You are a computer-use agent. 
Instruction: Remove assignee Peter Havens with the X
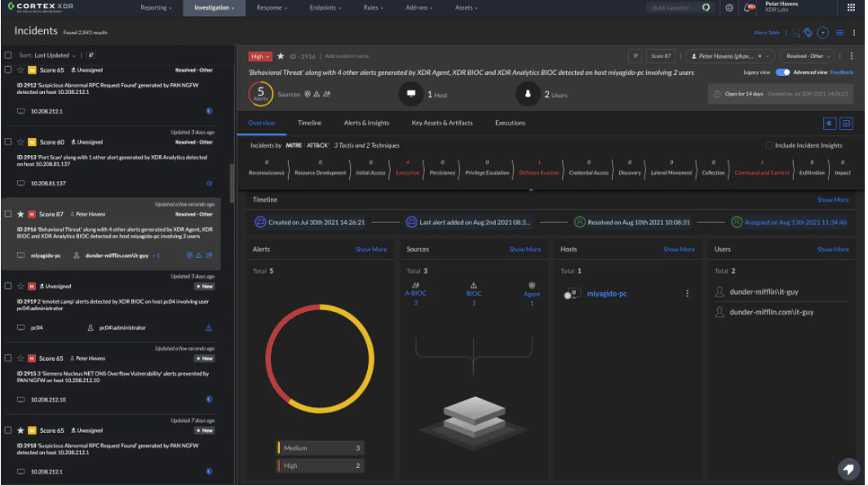click(x=760, y=56)
